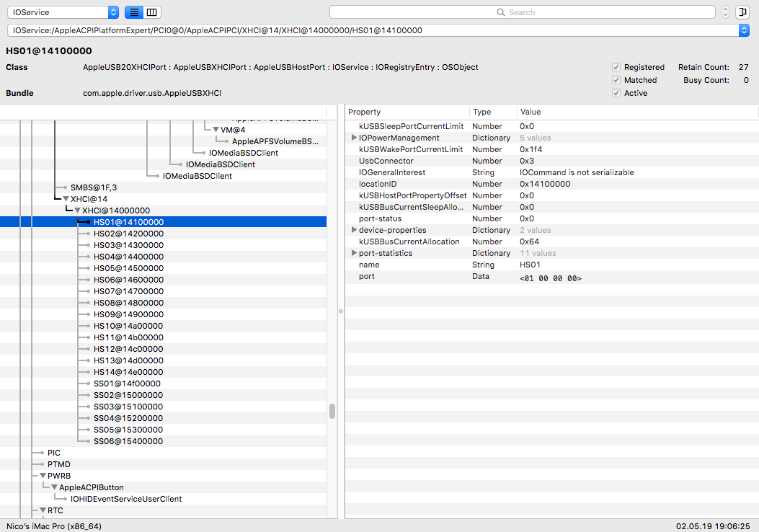The image size is (759, 532).
Task: Open the registry path dropdown
Action: 744,30
